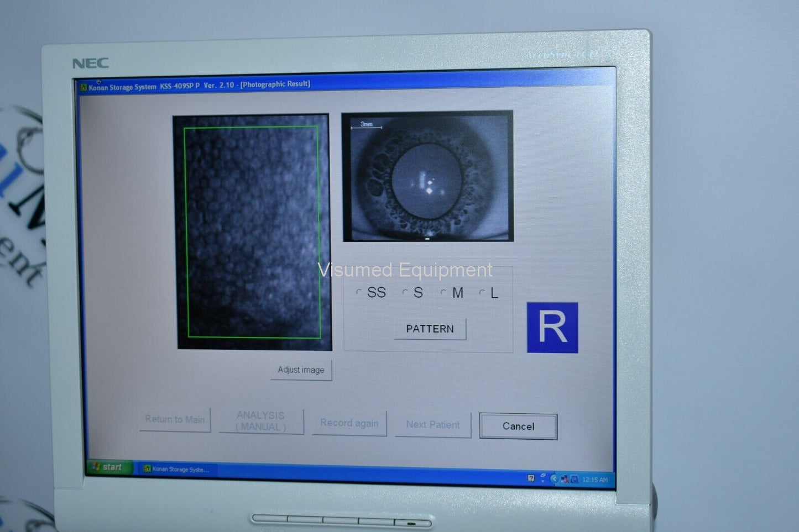Click the chain link icon in the taskbar
Viewport: 799px width, 532px height.
point(542,476)
